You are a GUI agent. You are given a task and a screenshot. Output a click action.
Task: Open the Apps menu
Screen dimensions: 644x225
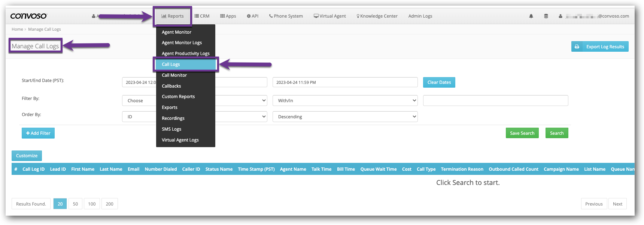[x=228, y=16]
